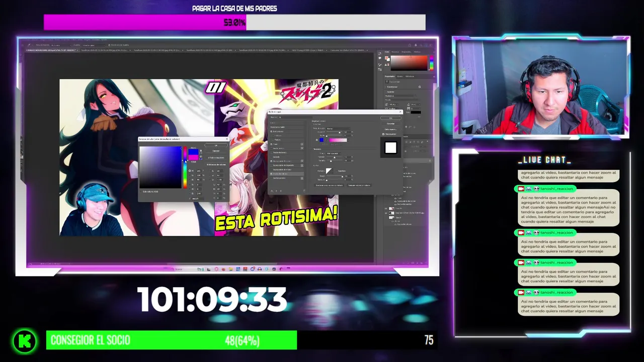Open the glow gradient dropdown arrow
This screenshot has height=362, width=644.
pyautogui.click(x=348, y=140)
